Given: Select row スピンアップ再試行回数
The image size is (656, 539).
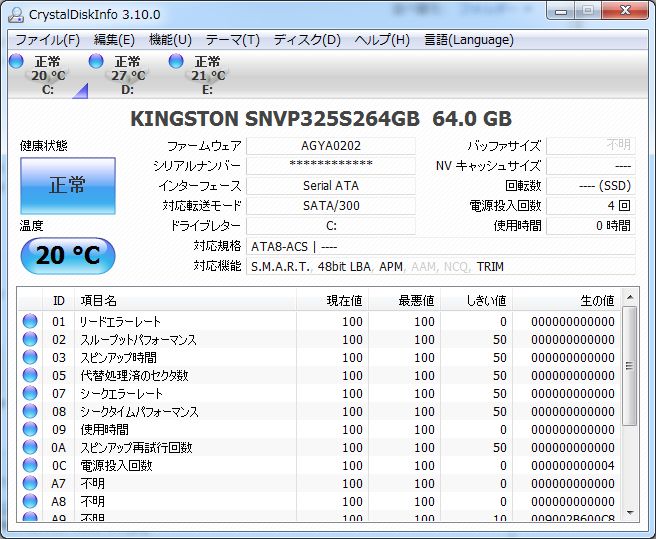Looking at the screenshot, I should 320,447.
